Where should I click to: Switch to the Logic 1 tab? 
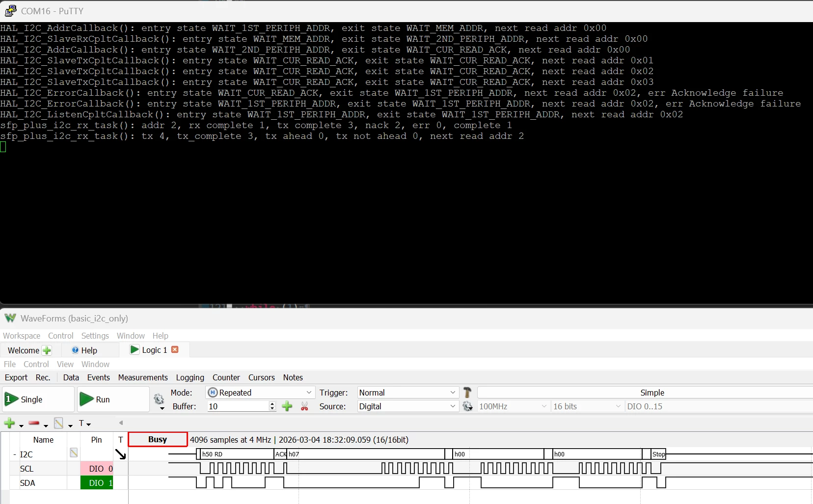[x=154, y=350]
